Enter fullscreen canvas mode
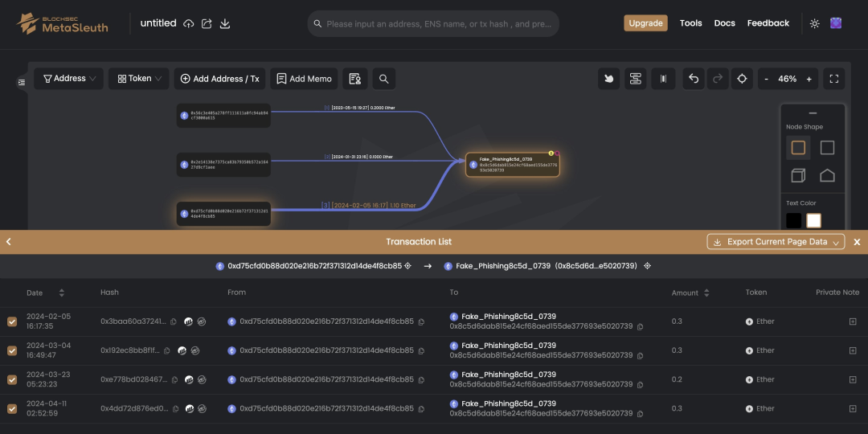This screenshot has height=434, width=868. click(833, 79)
